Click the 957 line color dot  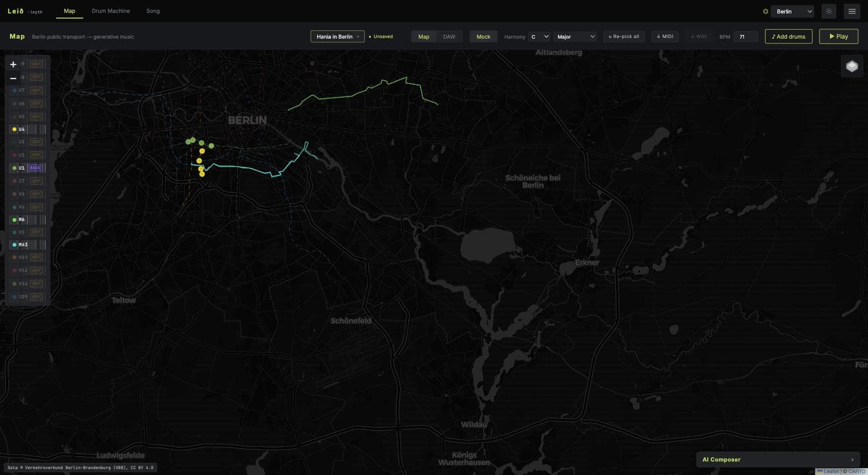pos(15,257)
